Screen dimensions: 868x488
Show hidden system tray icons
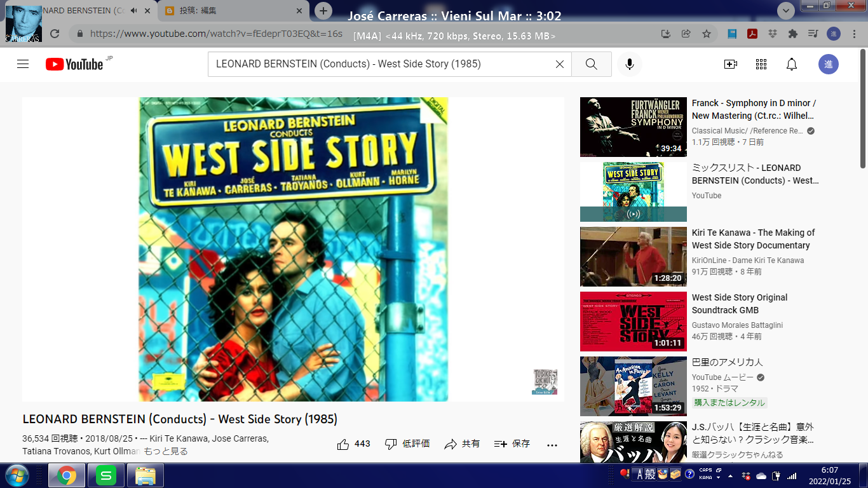(x=731, y=475)
